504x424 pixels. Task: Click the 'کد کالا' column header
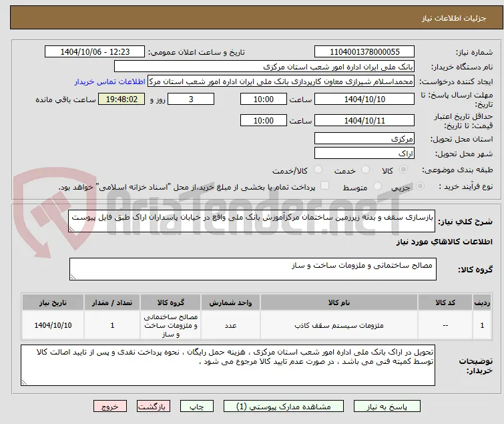click(x=445, y=302)
